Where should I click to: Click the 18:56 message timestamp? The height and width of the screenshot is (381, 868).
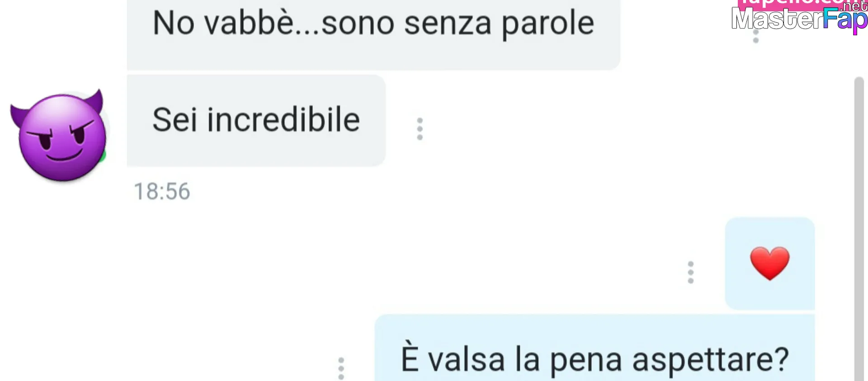[x=162, y=191]
